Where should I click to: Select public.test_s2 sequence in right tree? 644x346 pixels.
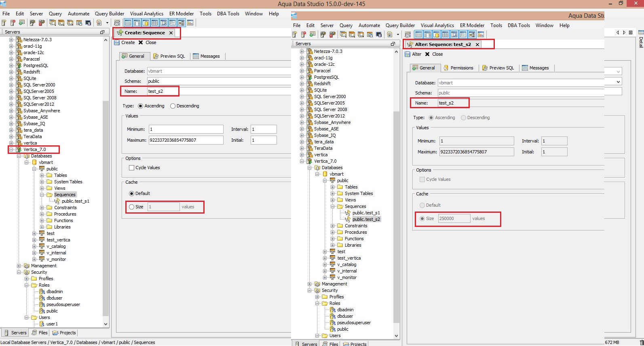point(366,219)
